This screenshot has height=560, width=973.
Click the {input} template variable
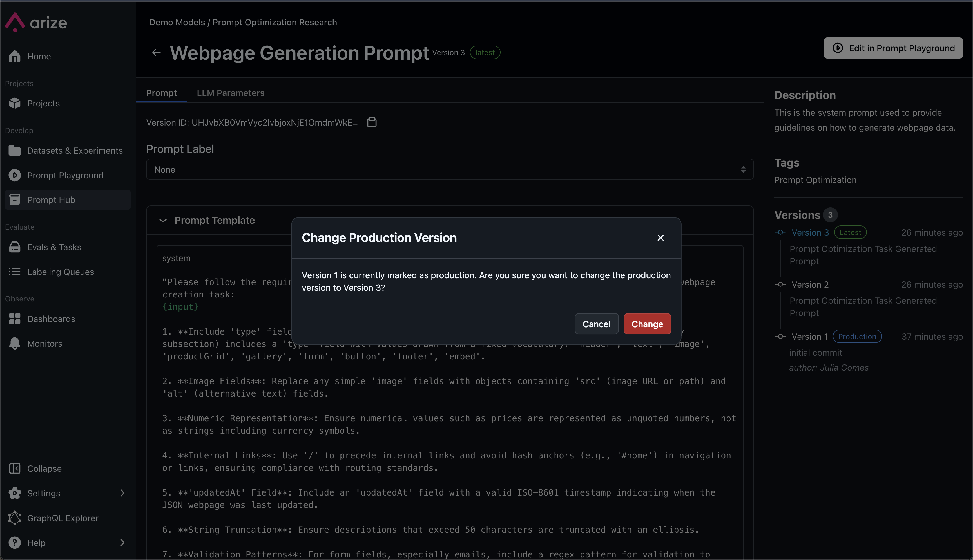tap(180, 306)
